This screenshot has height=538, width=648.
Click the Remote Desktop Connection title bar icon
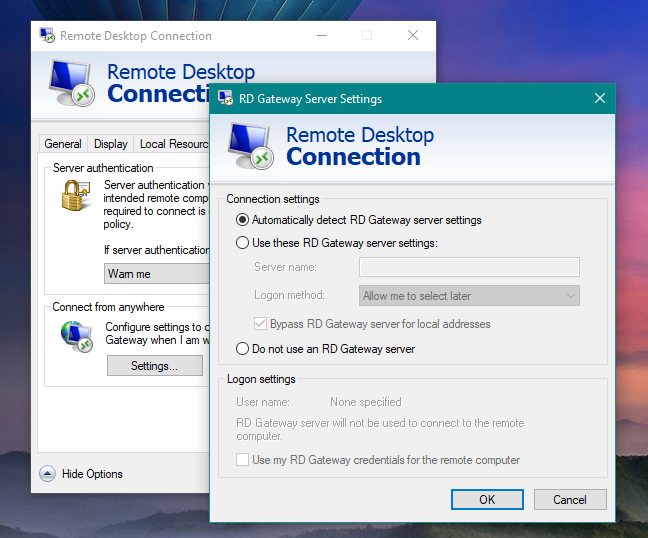pyautogui.click(x=47, y=35)
